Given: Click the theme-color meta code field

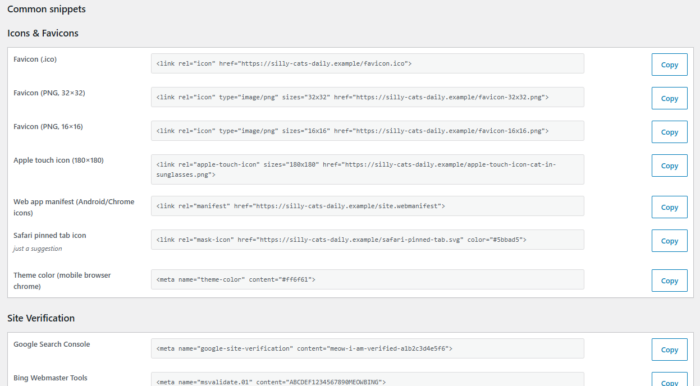Looking at the screenshot, I should click(367, 279).
